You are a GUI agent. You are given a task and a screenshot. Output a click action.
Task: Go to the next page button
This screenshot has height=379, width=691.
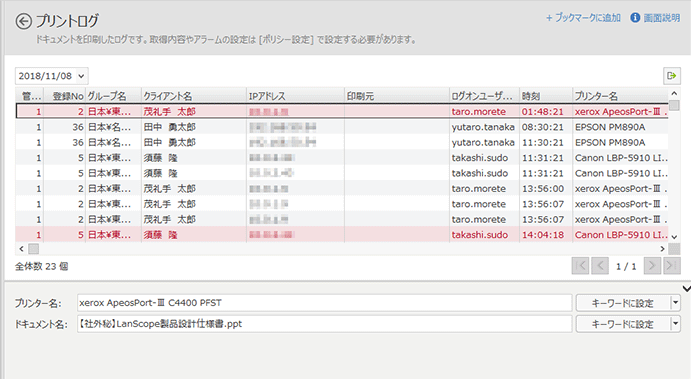[652, 266]
